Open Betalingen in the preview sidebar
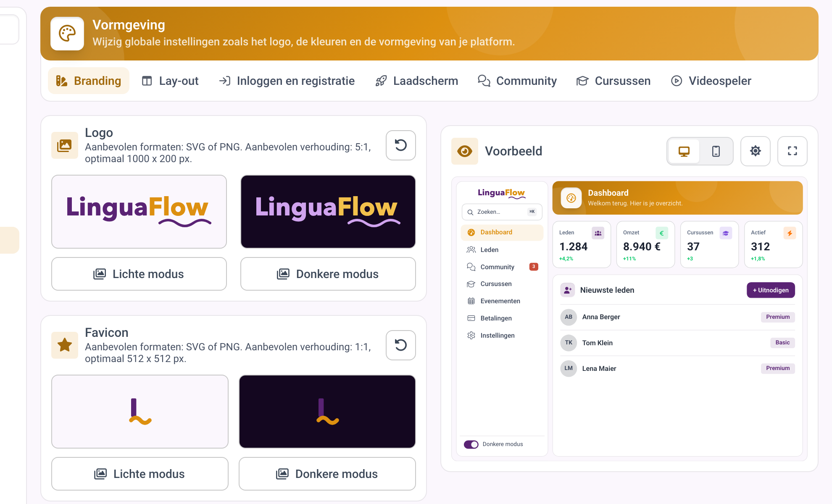832x504 pixels. 502,318
